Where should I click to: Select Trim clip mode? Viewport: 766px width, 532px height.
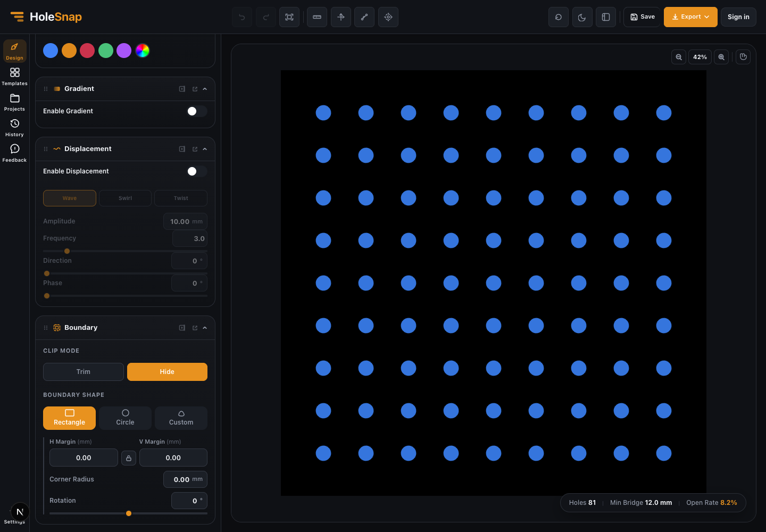click(84, 372)
